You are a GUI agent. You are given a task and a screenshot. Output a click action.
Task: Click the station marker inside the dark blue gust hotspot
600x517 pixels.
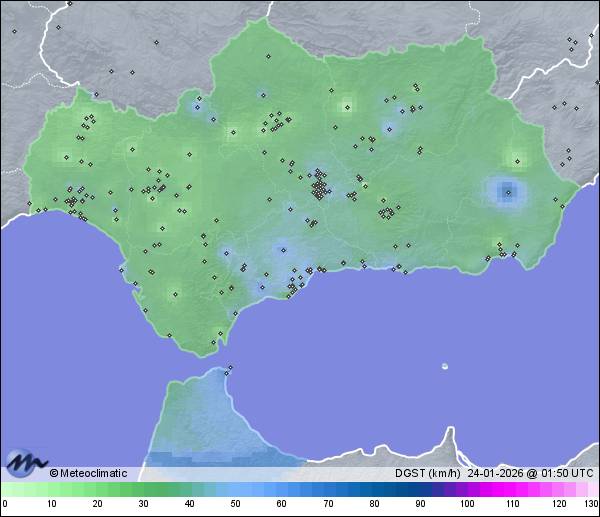[x=507, y=191]
